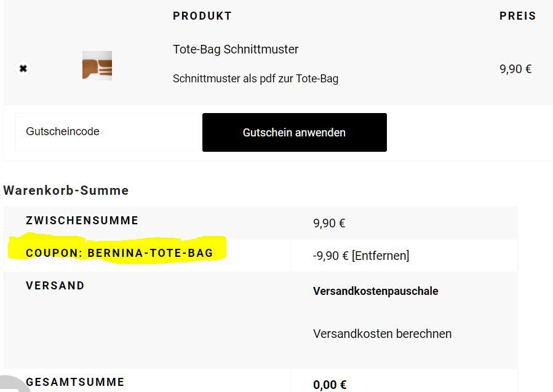The image size is (553, 392).
Task: Remove the coupon via the Entfernen link
Action: pyautogui.click(x=381, y=256)
